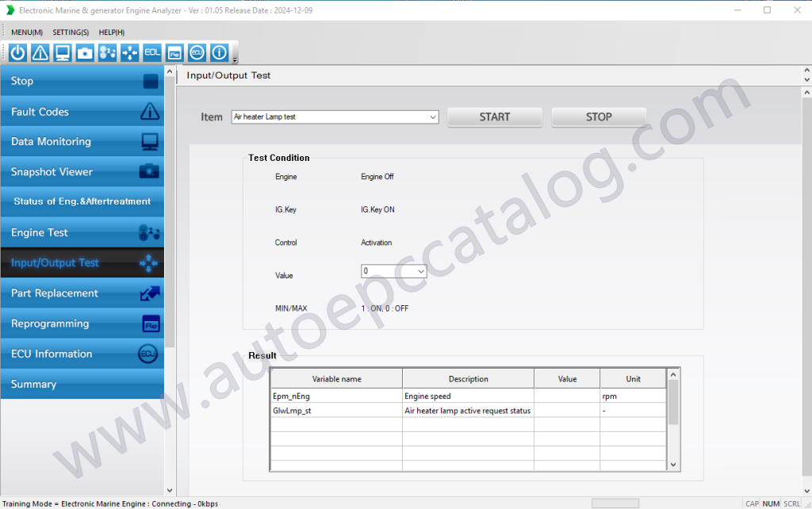This screenshot has height=509, width=812.
Task: Click the rpm unit cell
Action: [633, 396]
